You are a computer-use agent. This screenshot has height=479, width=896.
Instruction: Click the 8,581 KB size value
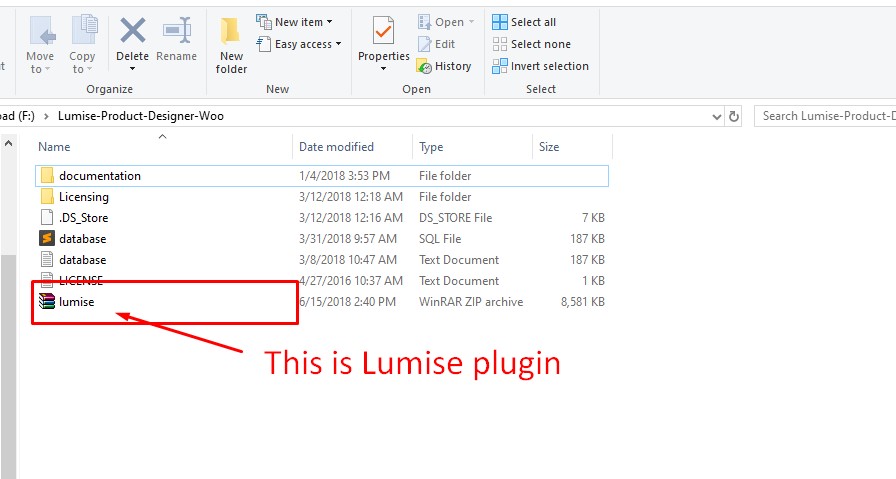(583, 301)
